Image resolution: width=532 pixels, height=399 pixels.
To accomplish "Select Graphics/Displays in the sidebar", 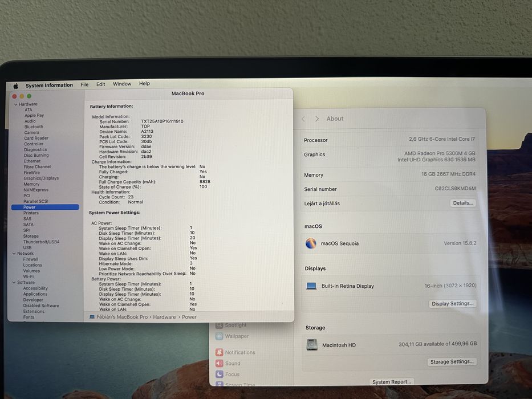I will click(x=41, y=178).
